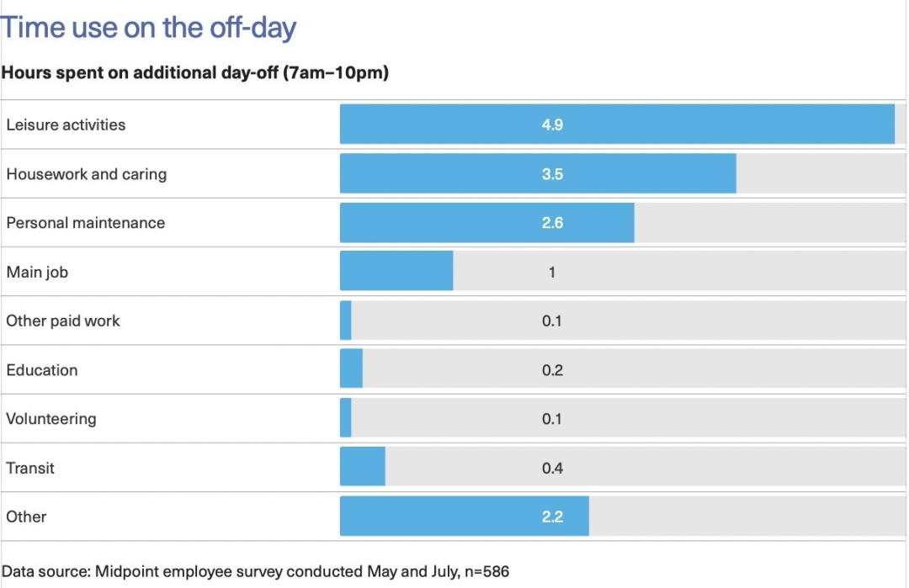This screenshot has width=909, height=588.
Task: Click the data source footnote text
Action: [255, 571]
